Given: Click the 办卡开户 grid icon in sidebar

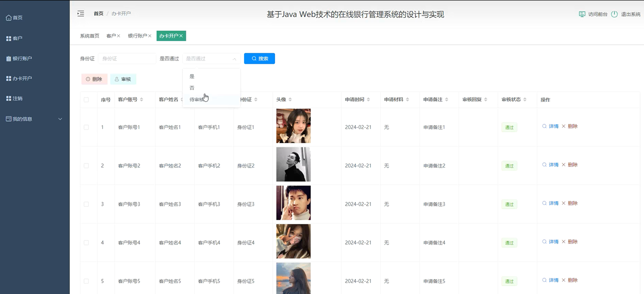Looking at the screenshot, I should [9, 79].
